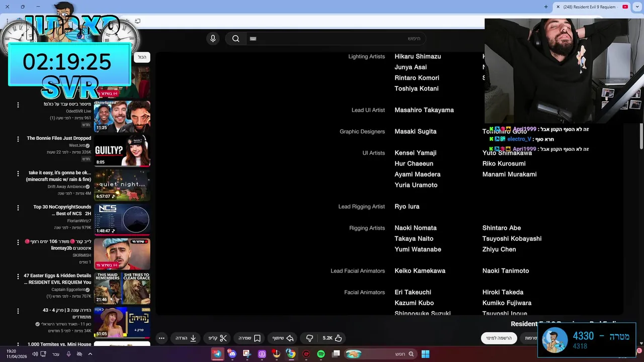
Task: Open the on-screen keyboard icon in search box
Action: [253, 39]
